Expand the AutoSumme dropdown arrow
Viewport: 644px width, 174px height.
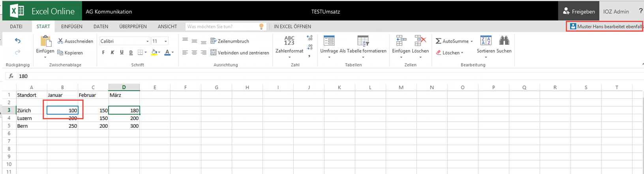471,41
